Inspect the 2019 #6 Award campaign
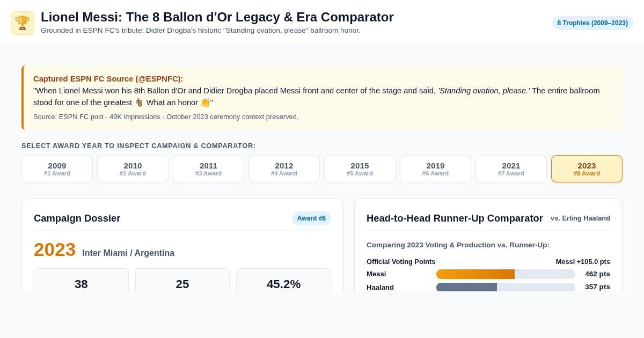 click(435, 169)
